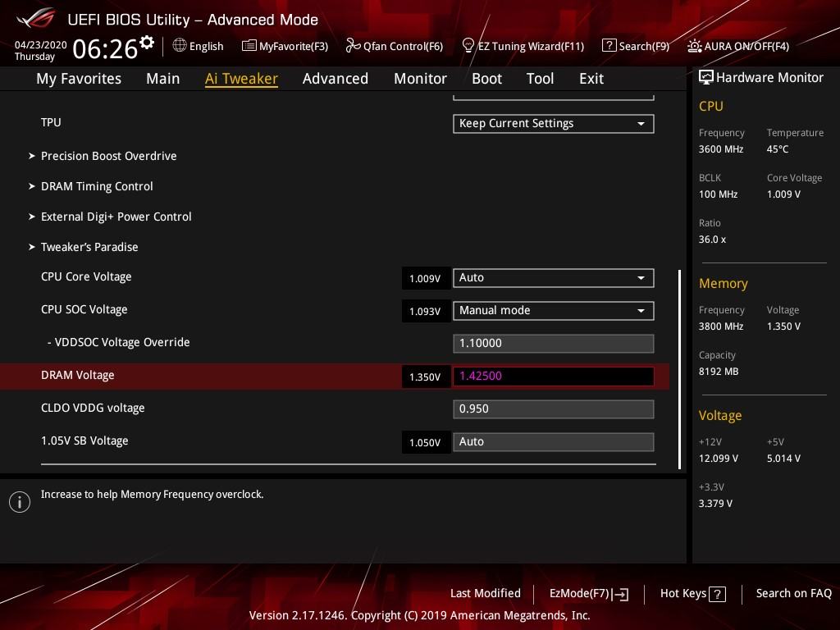Image resolution: width=840 pixels, height=630 pixels.
Task: Switch to Monitor tab
Action: point(420,79)
